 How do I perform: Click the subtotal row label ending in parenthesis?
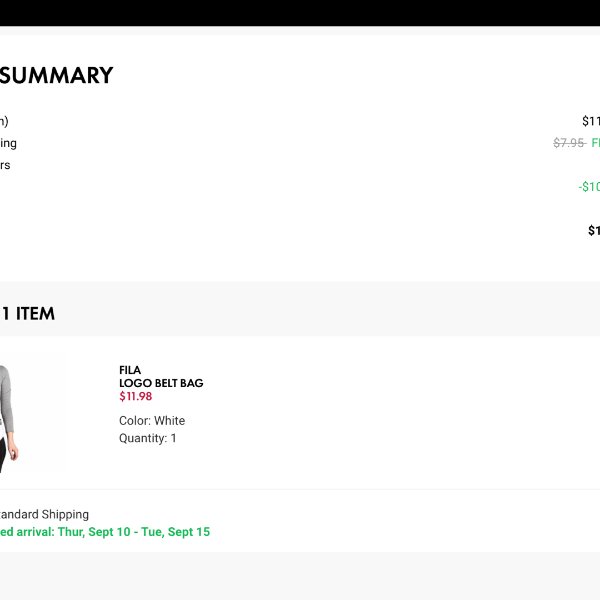point(4,121)
